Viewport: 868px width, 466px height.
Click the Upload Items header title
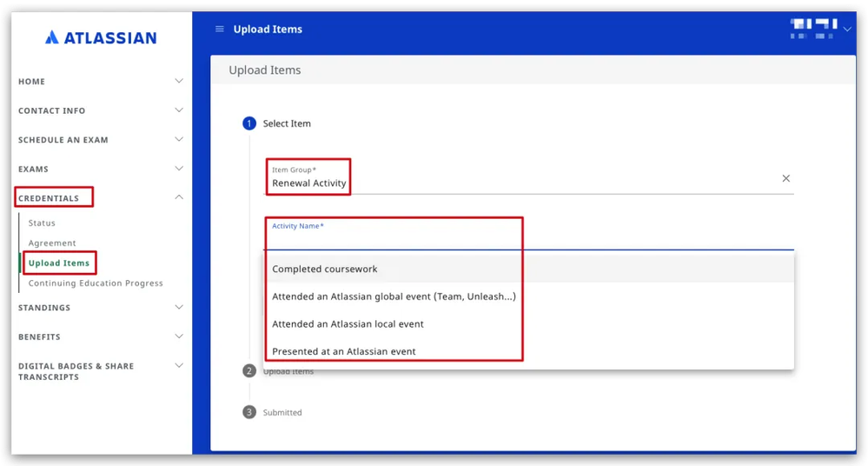pos(268,30)
